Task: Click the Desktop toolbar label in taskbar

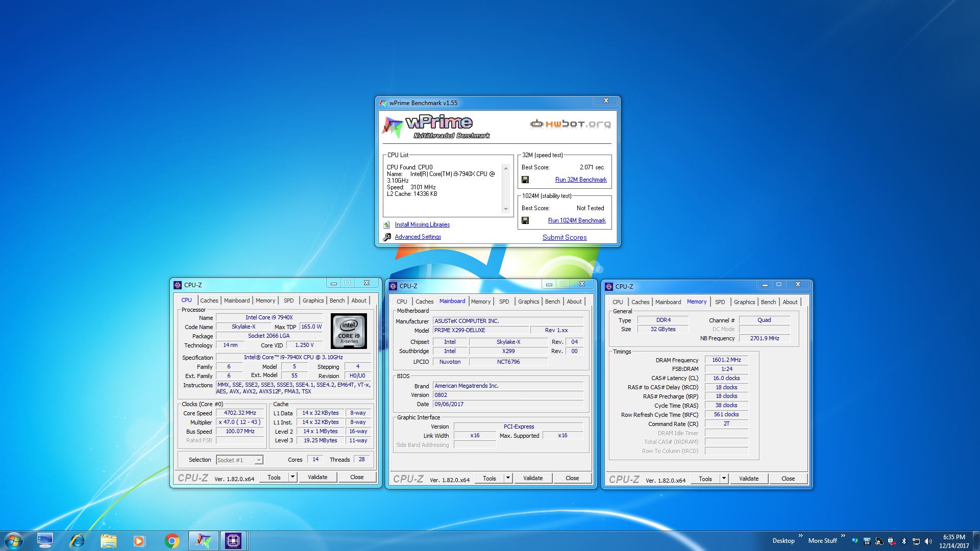Action: point(783,541)
